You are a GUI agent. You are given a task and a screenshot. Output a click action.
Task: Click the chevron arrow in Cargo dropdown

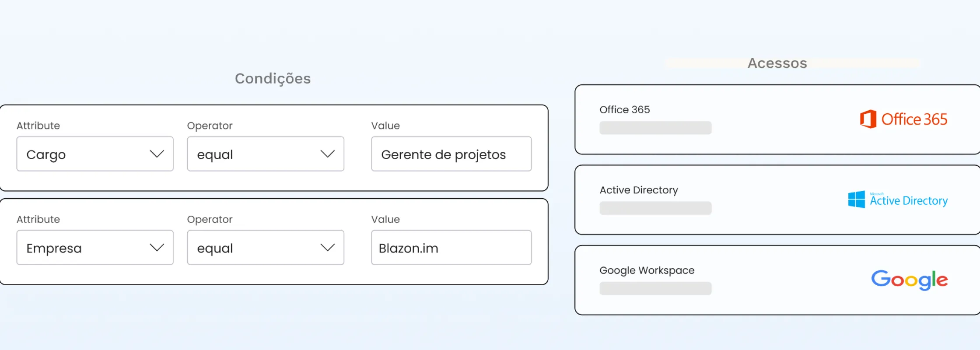click(x=157, y=154)
